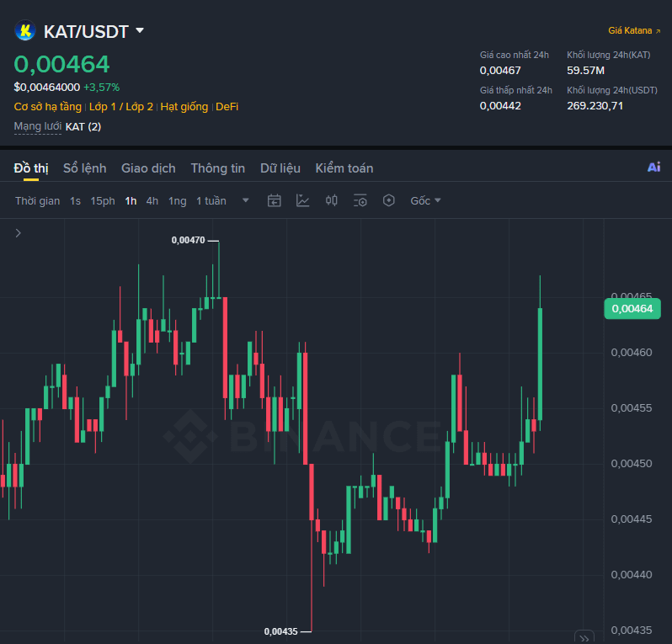The height and width of the screenshot is (644, 672).
Task: Switch to the Kiểm toán tab
Action: (344, 168)
